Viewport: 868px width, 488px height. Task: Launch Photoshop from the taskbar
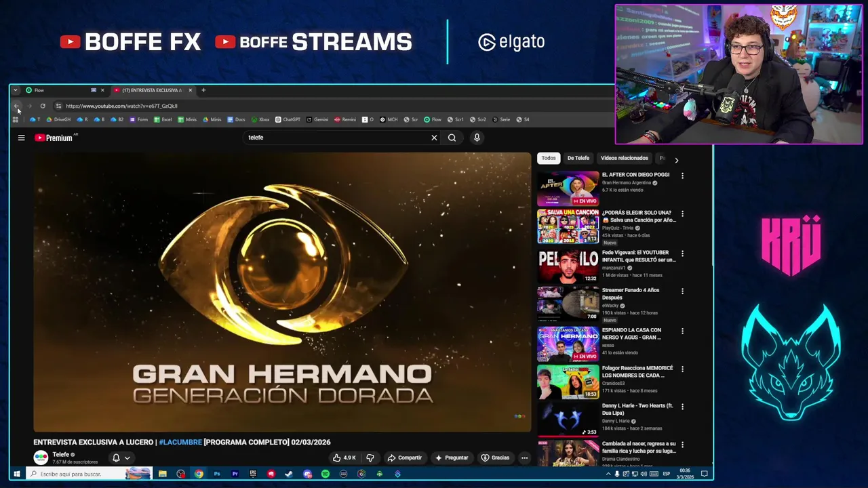[x=217, y=474]
